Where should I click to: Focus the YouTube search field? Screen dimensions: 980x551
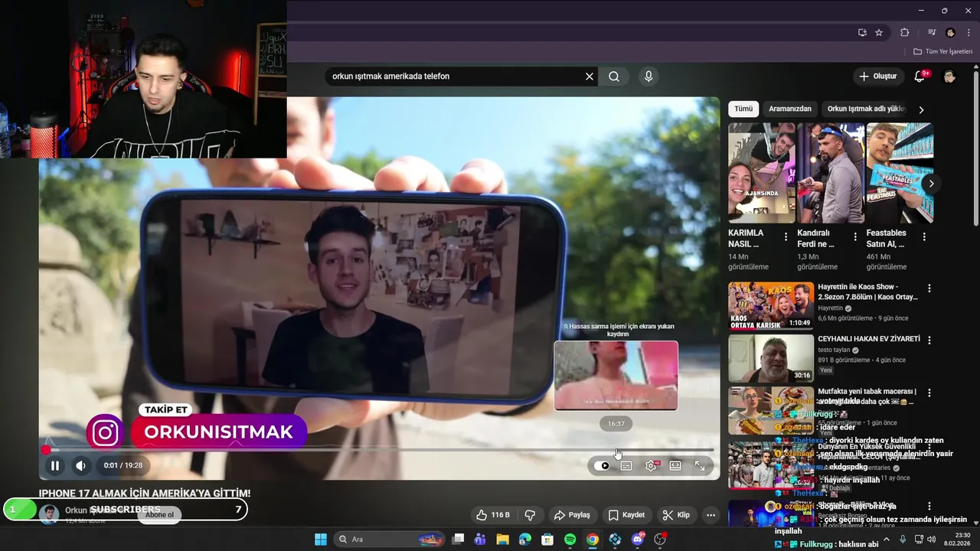456,77
